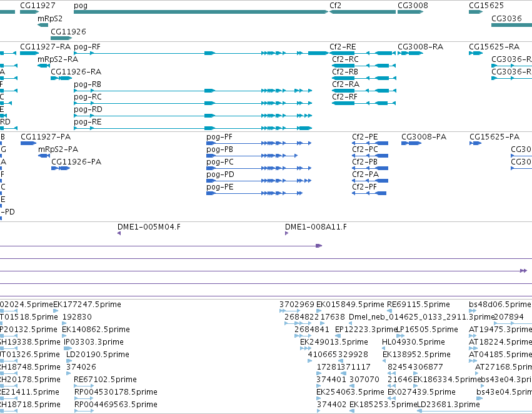Screen dimensions: 532x414
Task: Click EST RP004469563.5prime
Action: click(84, 411)
